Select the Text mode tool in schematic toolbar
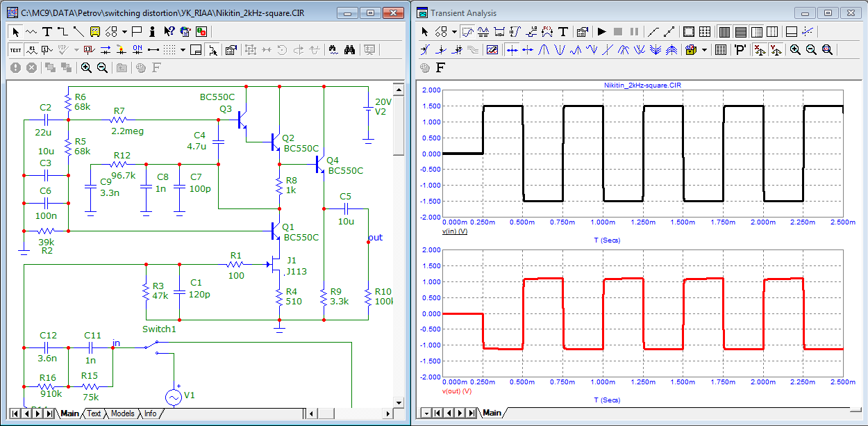This screenshot has width=868, height=426. point(47,31)
